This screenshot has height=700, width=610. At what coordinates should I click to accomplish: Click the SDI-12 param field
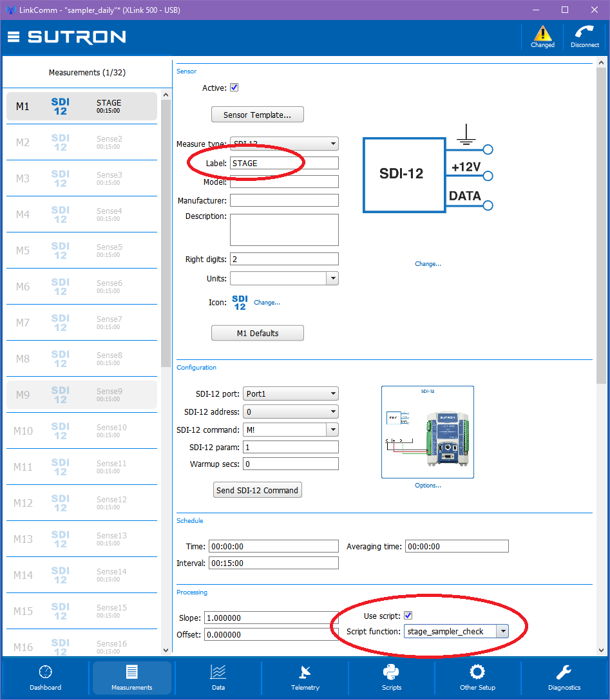coord(291,447)
